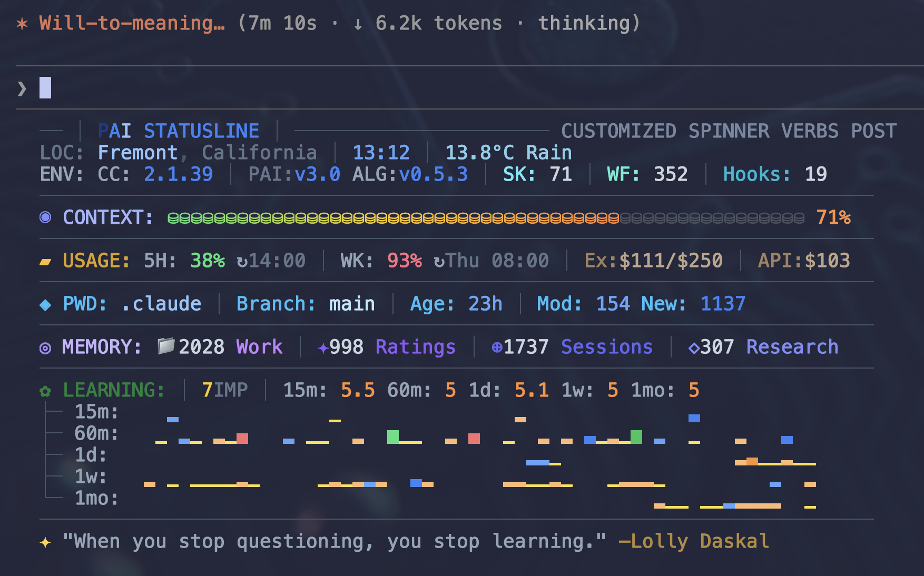Click the target icon beside MEMORY
Image resolution: width=924 pixels, height=576 pixels.
46,348
